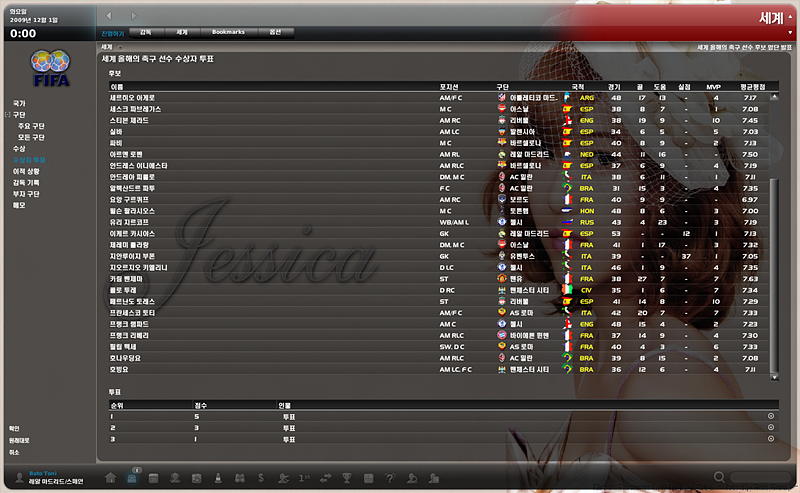Navigate back with the left arrow
The width and height of the screenshot is (800, 493).
108,17
